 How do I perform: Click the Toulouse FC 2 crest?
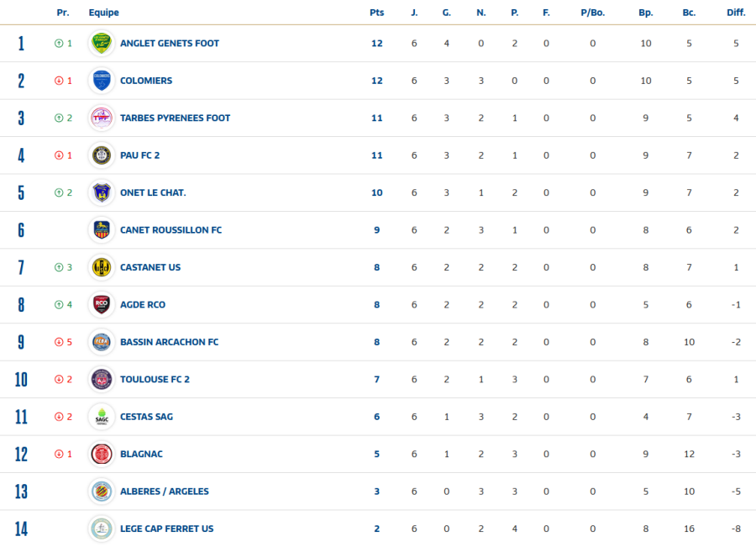[102, 379]
